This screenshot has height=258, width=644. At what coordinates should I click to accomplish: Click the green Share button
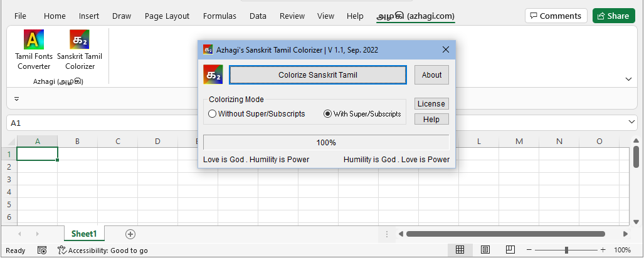tap(614, 16)
